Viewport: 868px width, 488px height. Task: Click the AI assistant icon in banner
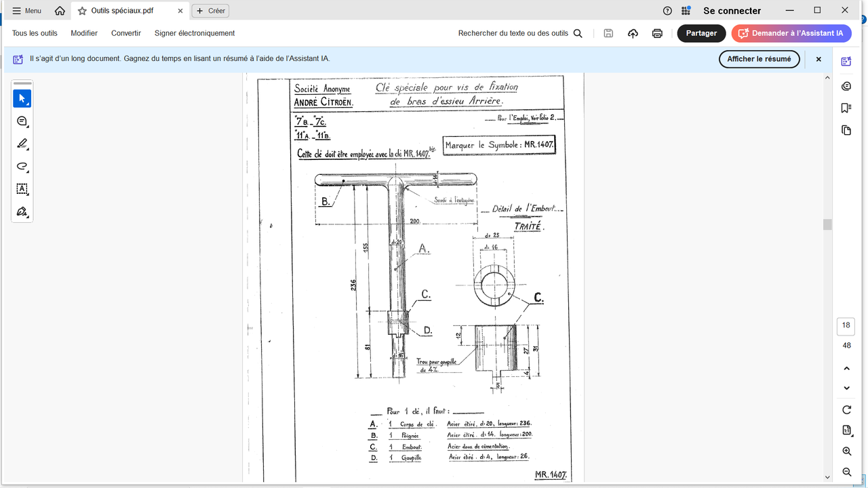18,59
